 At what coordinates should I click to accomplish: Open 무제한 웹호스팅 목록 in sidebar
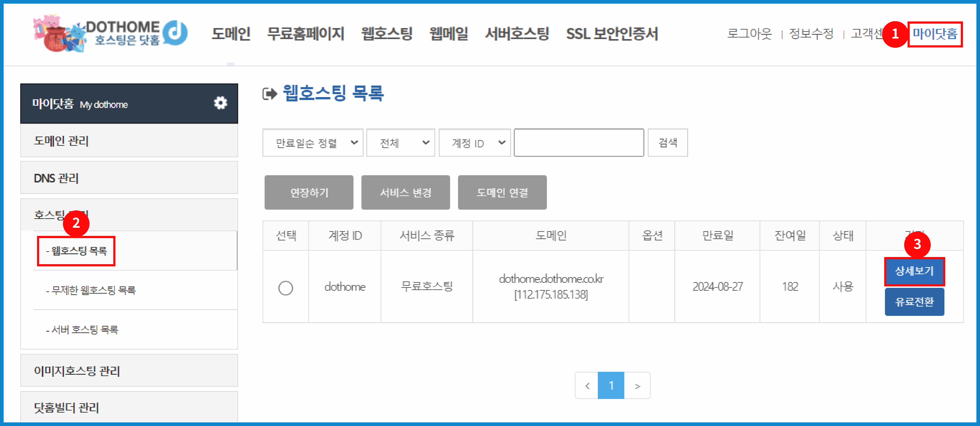91,290
